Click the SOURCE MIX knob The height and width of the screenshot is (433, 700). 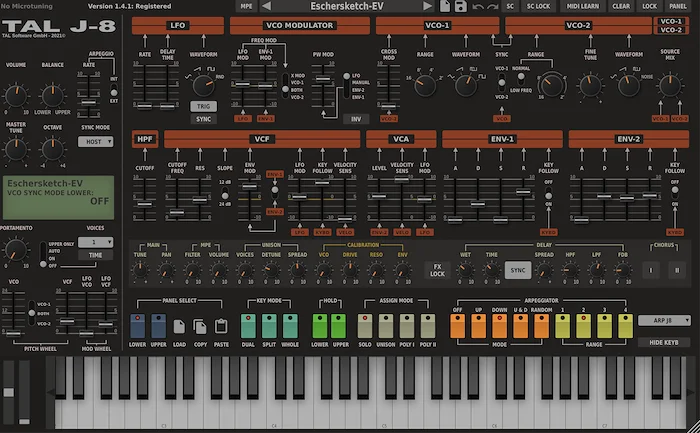point(670,85)
